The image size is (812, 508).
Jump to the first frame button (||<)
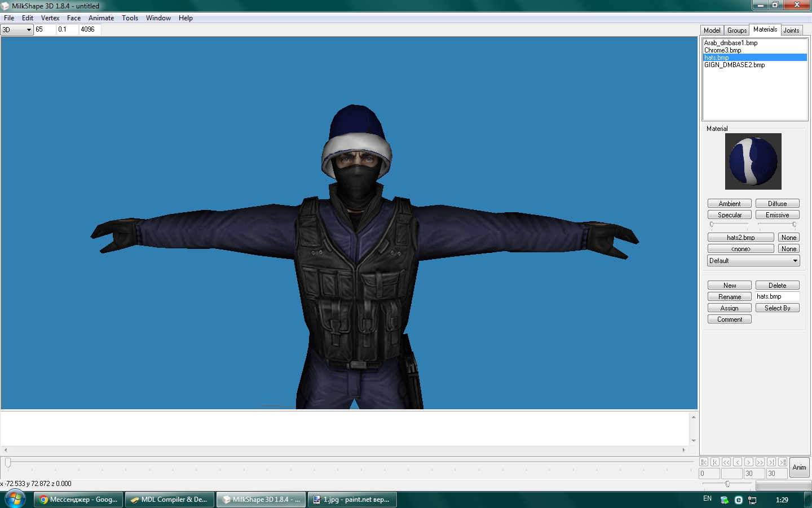(x=704, y=462)
